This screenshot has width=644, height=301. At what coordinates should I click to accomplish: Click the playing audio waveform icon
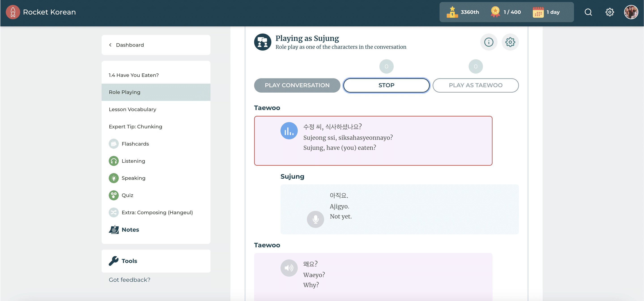289,131
